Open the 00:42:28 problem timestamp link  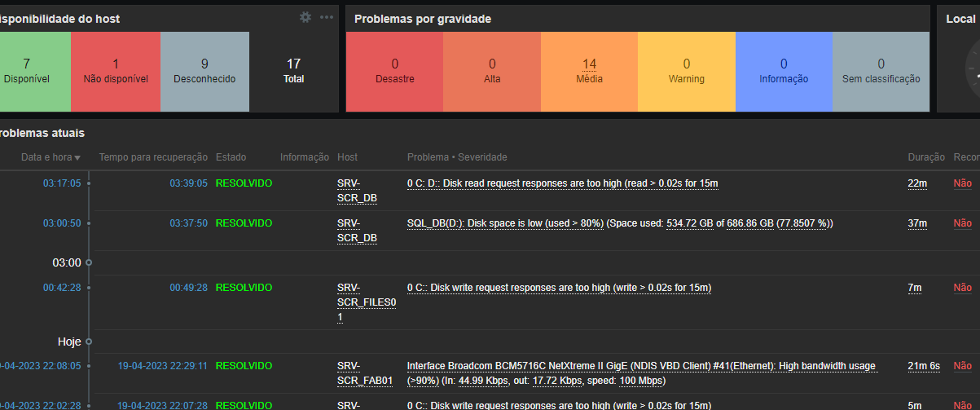62,288
